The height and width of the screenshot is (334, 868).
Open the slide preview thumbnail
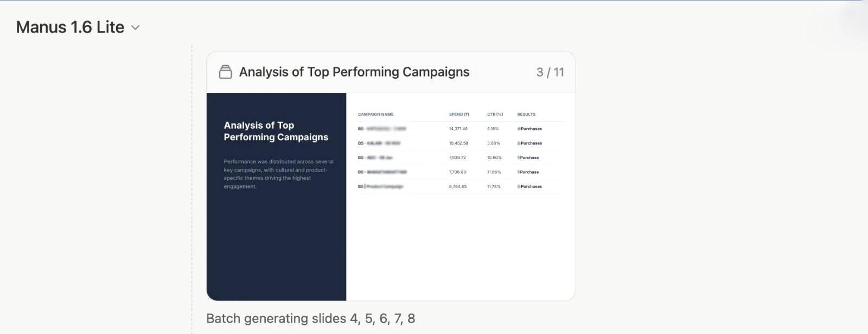(391, 197)
